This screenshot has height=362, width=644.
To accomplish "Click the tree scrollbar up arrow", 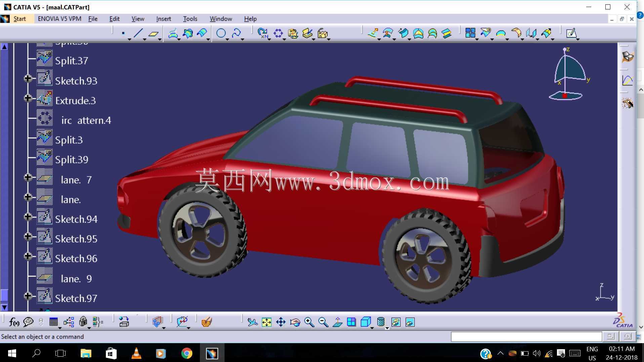I will click(4, 47).
